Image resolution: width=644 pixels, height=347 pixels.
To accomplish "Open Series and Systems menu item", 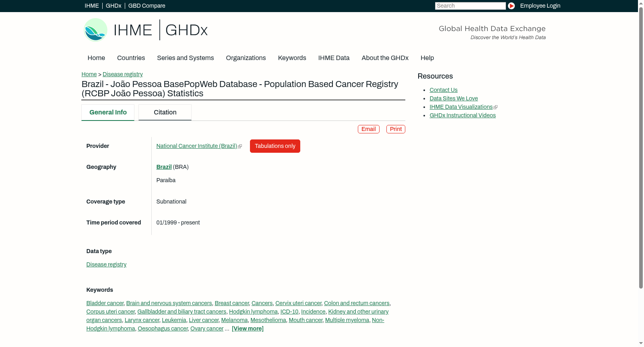I will [185, 58].
